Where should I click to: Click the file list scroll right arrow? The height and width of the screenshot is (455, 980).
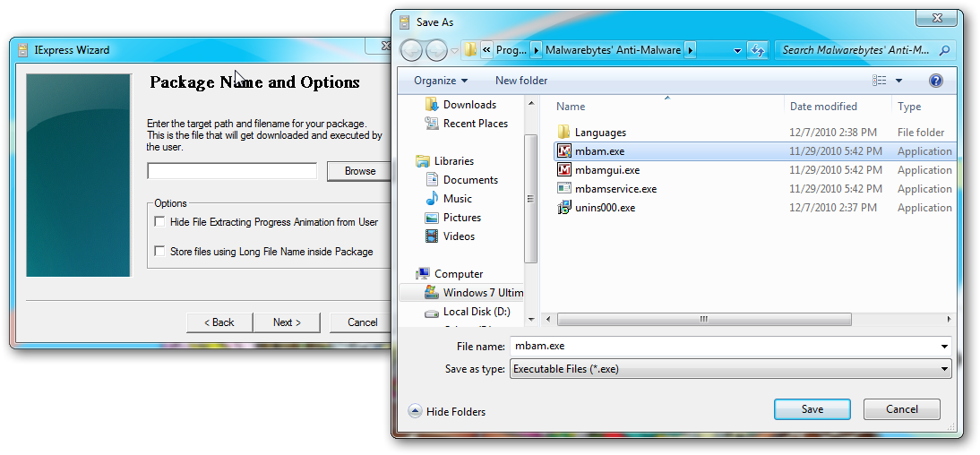[x=950, y=320]
